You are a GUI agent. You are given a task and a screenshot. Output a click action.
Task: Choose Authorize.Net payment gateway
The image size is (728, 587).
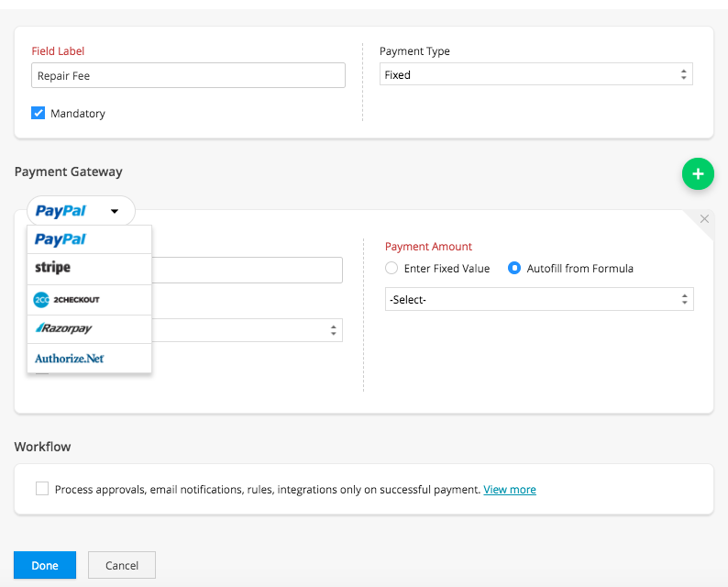tap(70, 359)
